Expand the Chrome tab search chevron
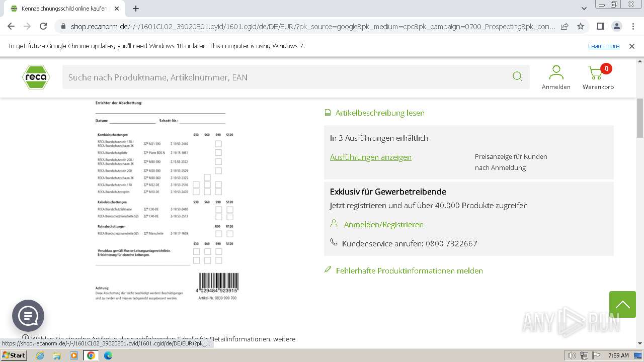Screen dimensions: 644x362 click(x=584, y=9)
